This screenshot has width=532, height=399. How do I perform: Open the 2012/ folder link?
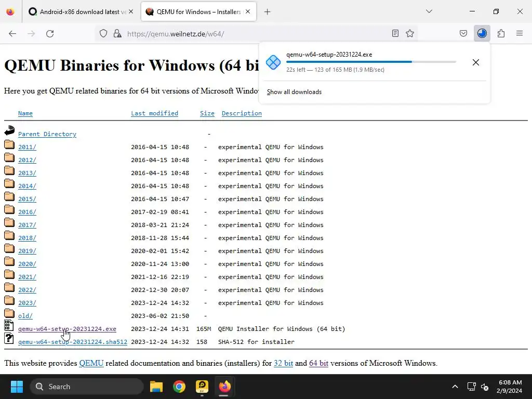pos(27,160)
